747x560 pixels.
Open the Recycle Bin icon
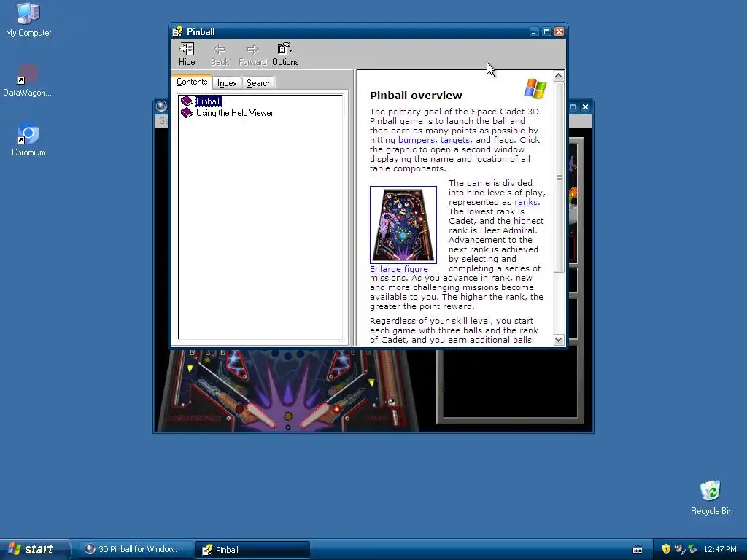[711, 497]
